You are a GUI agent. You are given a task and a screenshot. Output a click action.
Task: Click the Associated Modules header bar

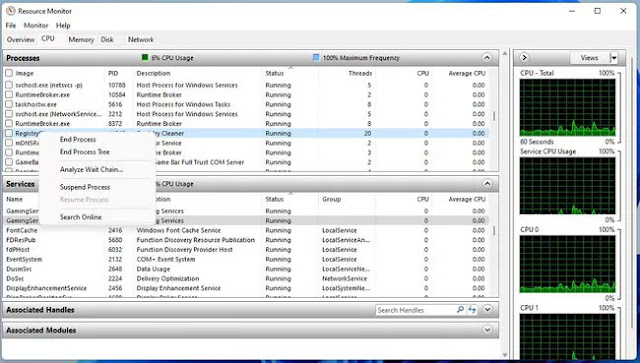click(251, 330)
